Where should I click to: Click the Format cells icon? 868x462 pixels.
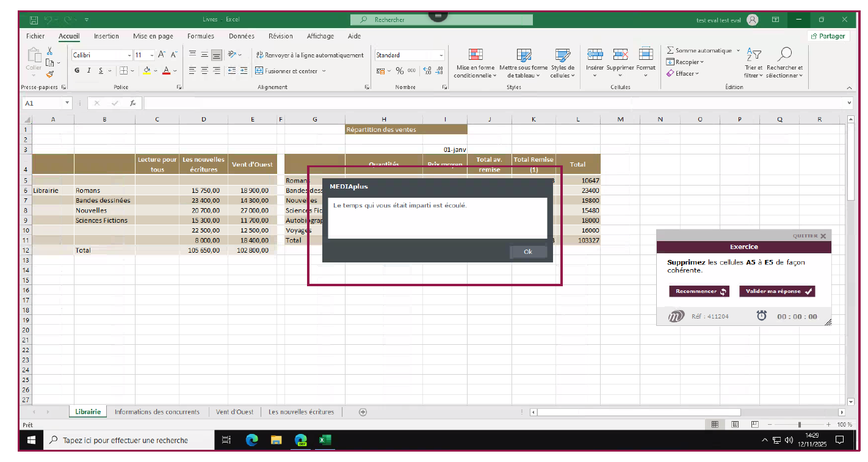tap(646, 55)
